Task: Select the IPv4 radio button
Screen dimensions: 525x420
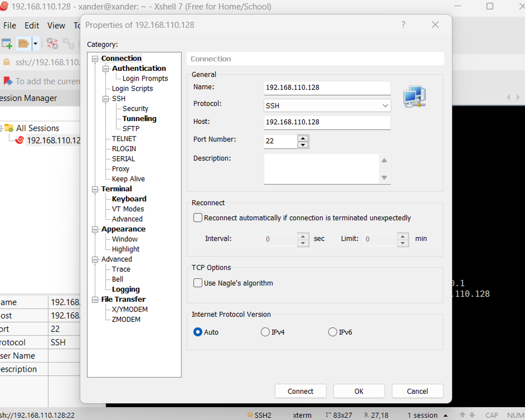Action: pyautogui.click(x=265, y=332)
